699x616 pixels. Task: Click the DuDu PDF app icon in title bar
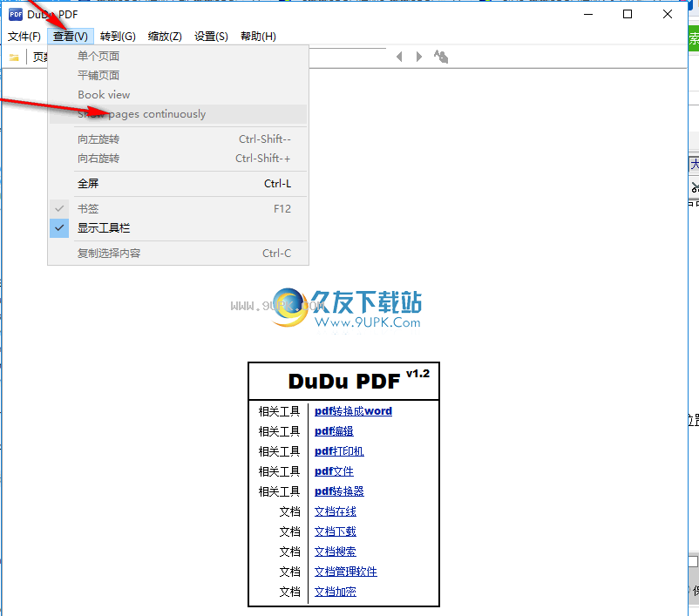point(16,14)
